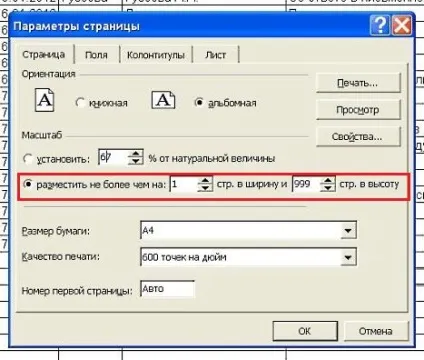This screenshot has width=424, height=360.
Task: Click the Печать... button
Action: click(x=358, y=83)
